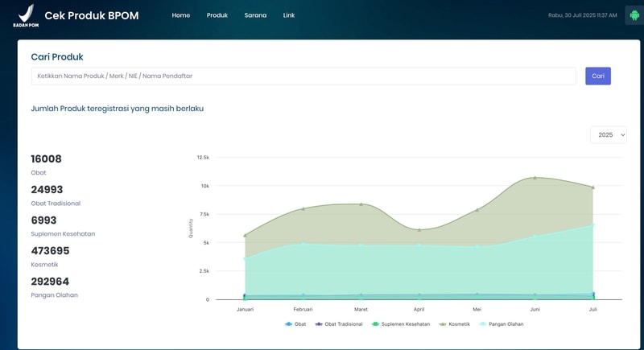The image size is (644, 350).
Task: Click the 473695 Kosmetik count
Action: pyautogui.click(x=50, y=251)
